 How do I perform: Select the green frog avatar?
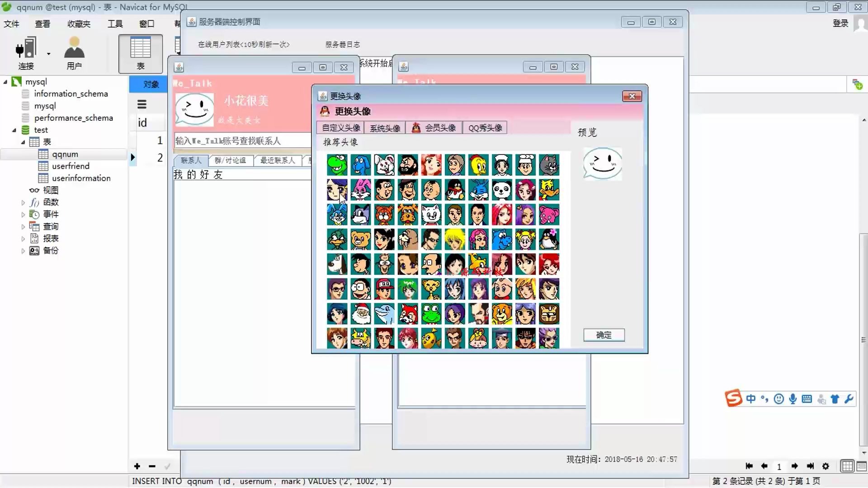[x=431, y=314]
